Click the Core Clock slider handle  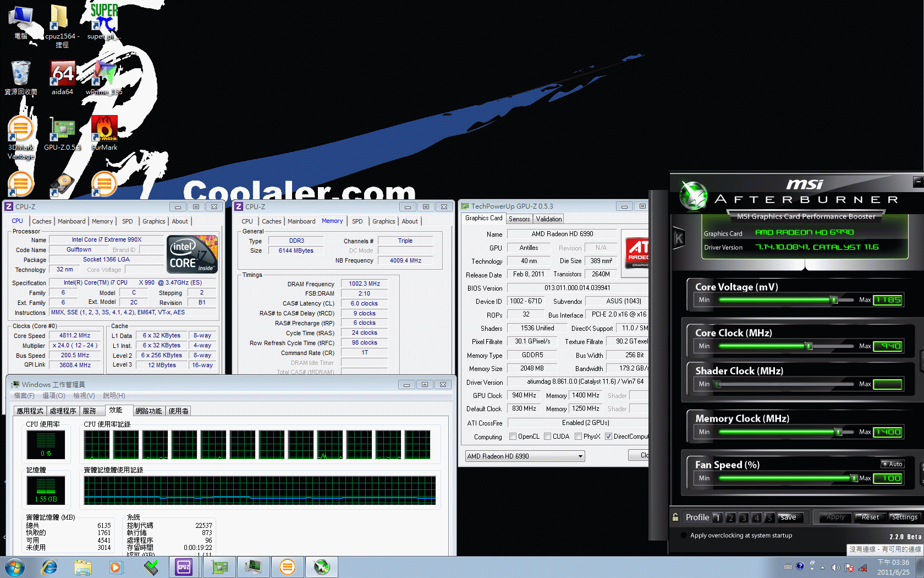click(809, 346)
